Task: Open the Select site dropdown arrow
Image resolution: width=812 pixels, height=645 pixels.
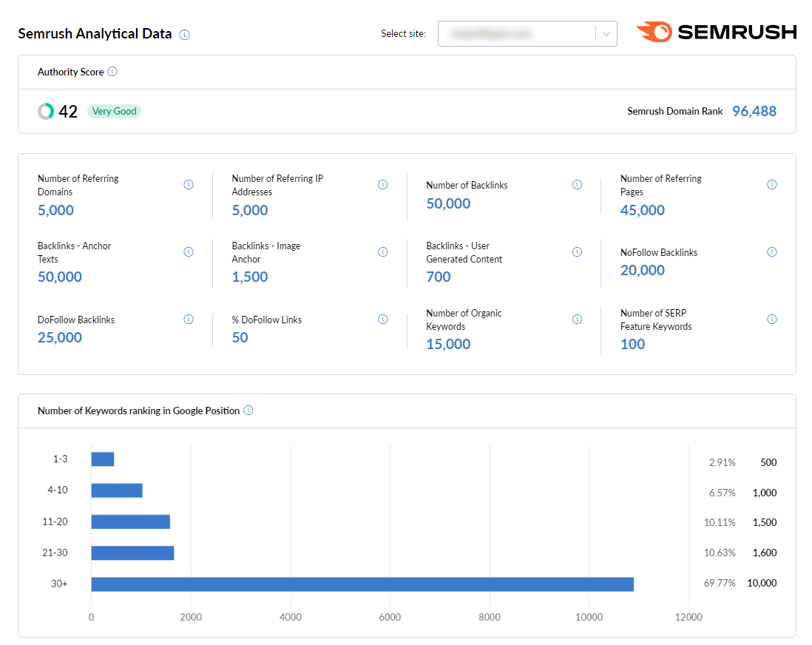Action: point(606,33)
